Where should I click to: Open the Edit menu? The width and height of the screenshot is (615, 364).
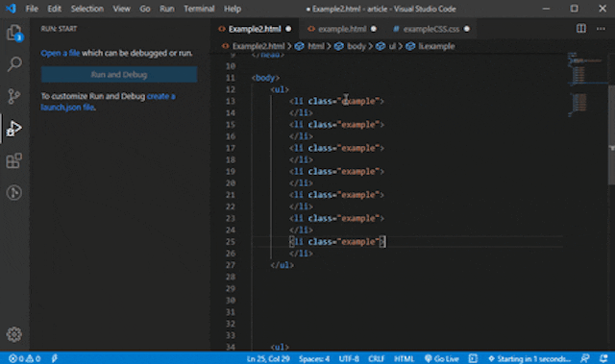click(55, 9)
